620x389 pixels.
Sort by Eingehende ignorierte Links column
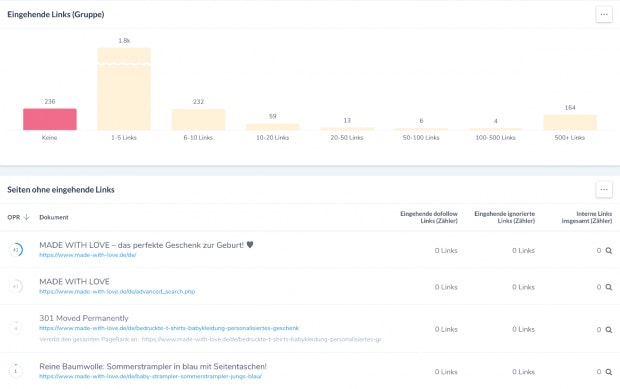(504, 217)
